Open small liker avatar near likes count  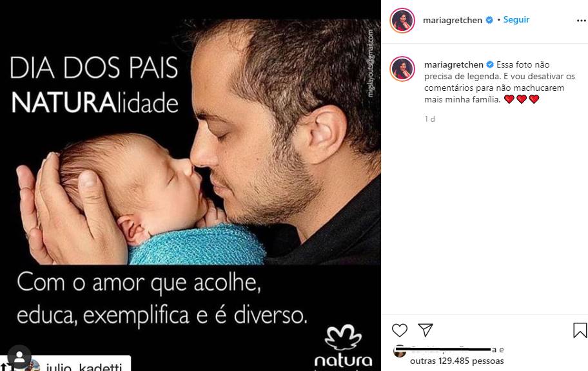tap(400, 351)
